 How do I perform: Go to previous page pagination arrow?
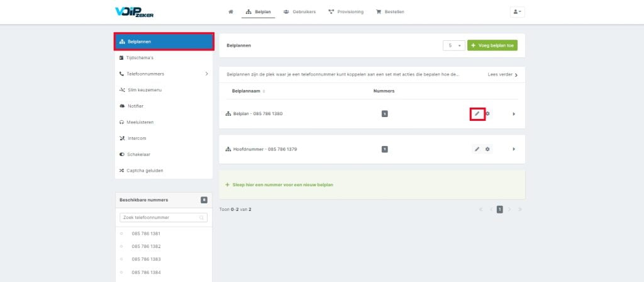click(491, 210)
